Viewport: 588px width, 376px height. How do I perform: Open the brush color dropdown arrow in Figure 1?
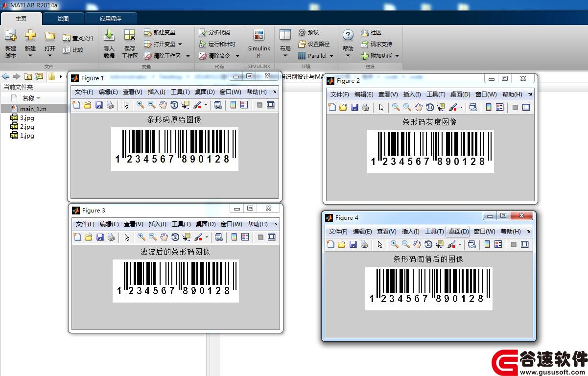click(206, 105)
